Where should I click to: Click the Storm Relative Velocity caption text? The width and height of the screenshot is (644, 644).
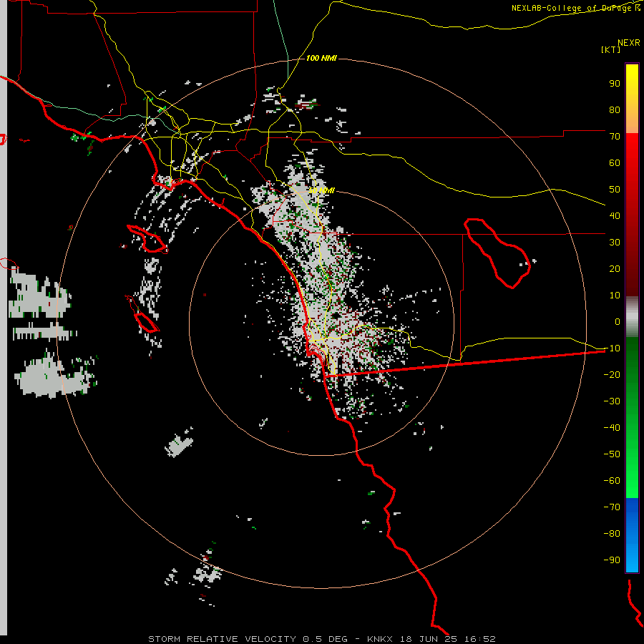coord(321,639)
